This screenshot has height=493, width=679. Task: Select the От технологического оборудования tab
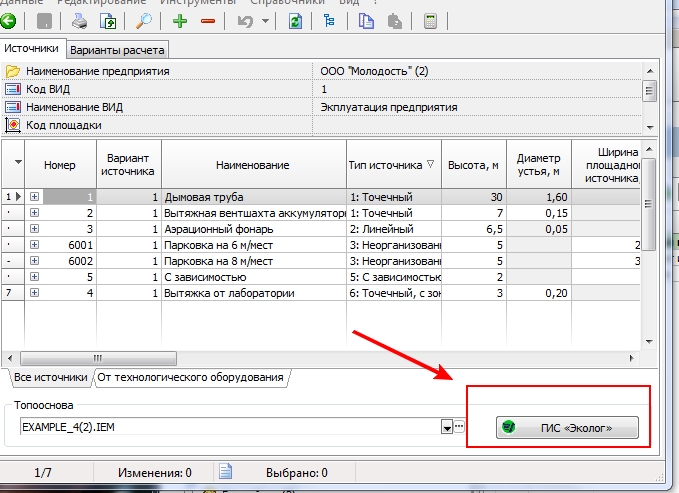191,377
